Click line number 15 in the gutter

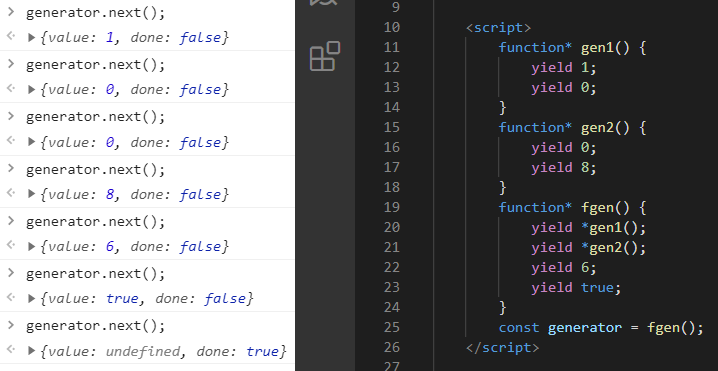[392, 127]
